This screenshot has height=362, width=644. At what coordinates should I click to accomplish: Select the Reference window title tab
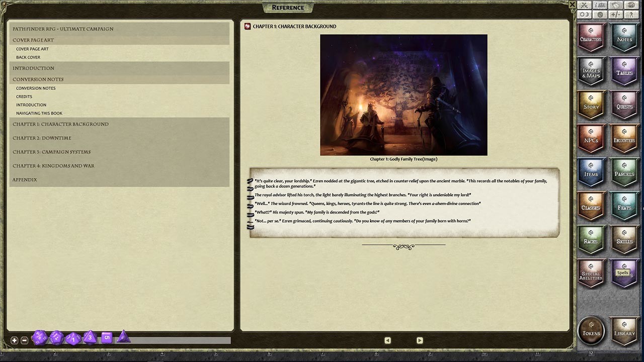pyautogui.click(x=288, y=7)
